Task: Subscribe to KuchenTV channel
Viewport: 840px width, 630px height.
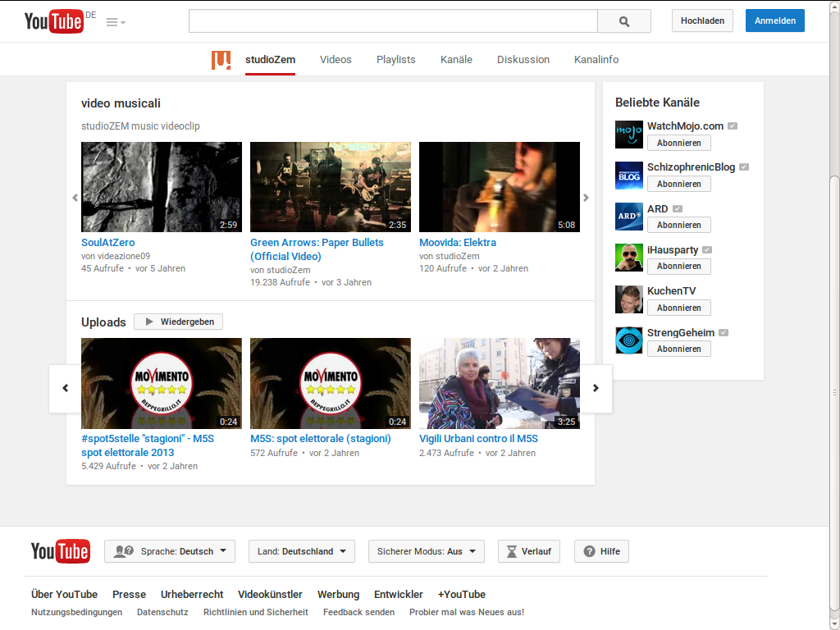Action: coord(678,308)
